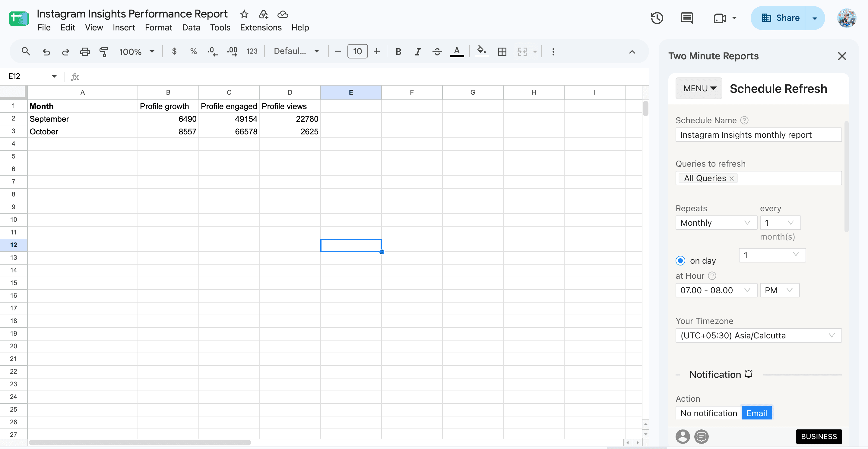Apply currency format with dollar icon

click(174, 51)
